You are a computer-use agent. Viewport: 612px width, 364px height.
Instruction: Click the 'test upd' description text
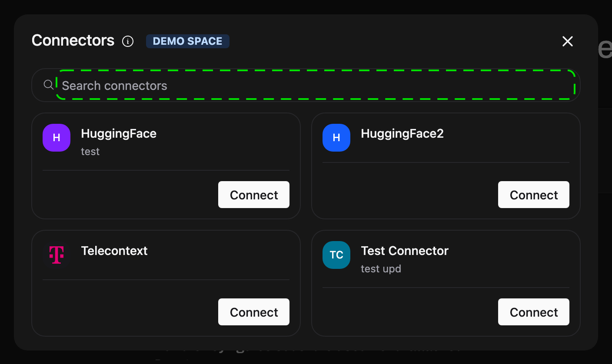coord(381,269)
